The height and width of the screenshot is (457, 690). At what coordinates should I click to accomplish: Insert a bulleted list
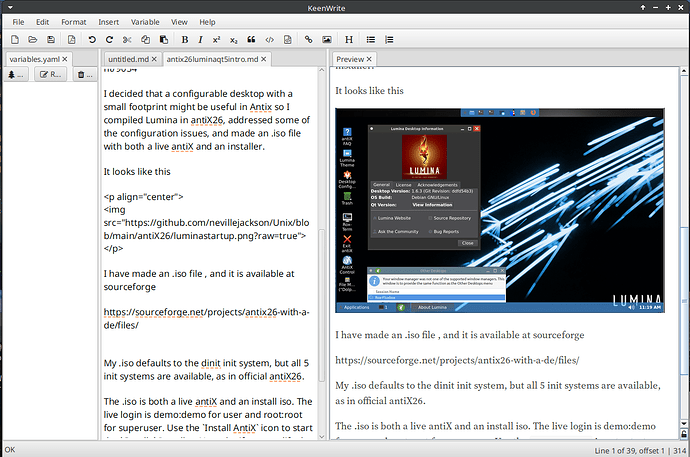point(371,40)
